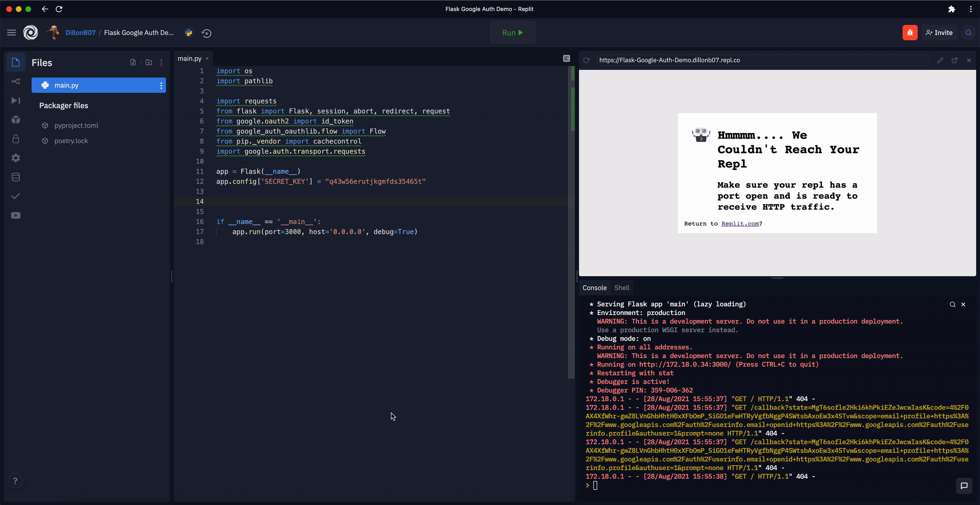Open the hamburger sidebar menu

click(11, 33)
